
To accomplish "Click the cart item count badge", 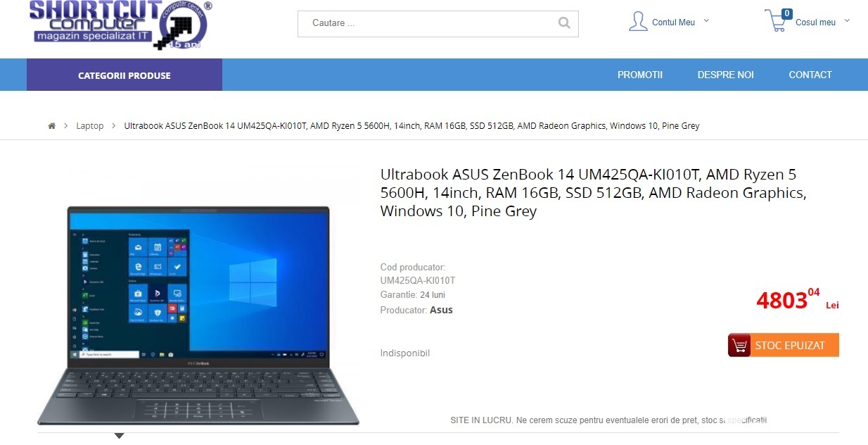I will [786, 13].
